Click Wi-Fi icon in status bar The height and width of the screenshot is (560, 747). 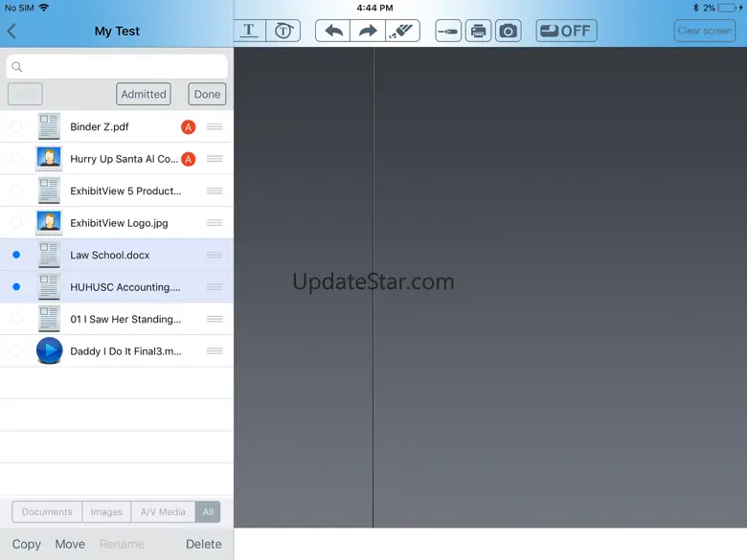[x=44, y=8]
